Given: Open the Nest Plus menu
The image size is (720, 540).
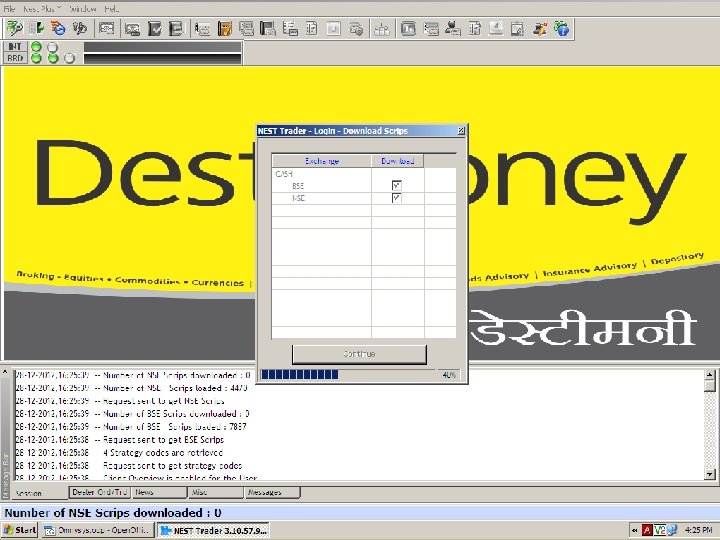Looking at the screenshot, I should [41, 9].
